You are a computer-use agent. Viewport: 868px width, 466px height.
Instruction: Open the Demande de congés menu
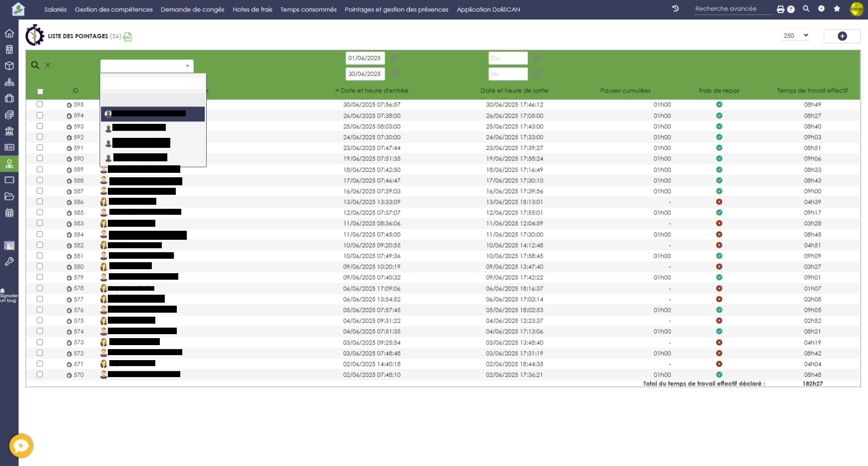[192, 9]
